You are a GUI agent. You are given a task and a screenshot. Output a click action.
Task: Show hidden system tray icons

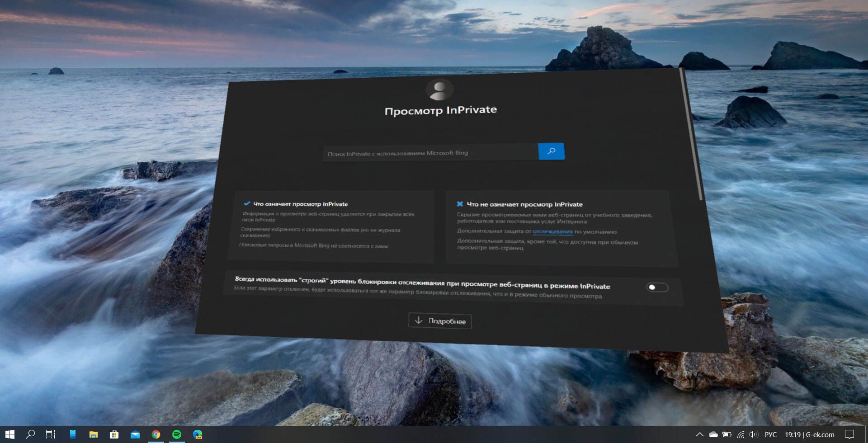pyautogui.click(x=699, y=435)
